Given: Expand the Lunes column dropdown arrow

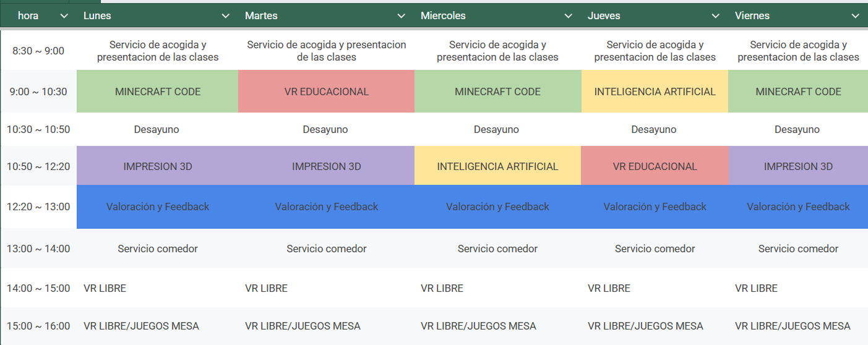Looking at the screenshot, I should pyautogui.click(x=225, y=16).
